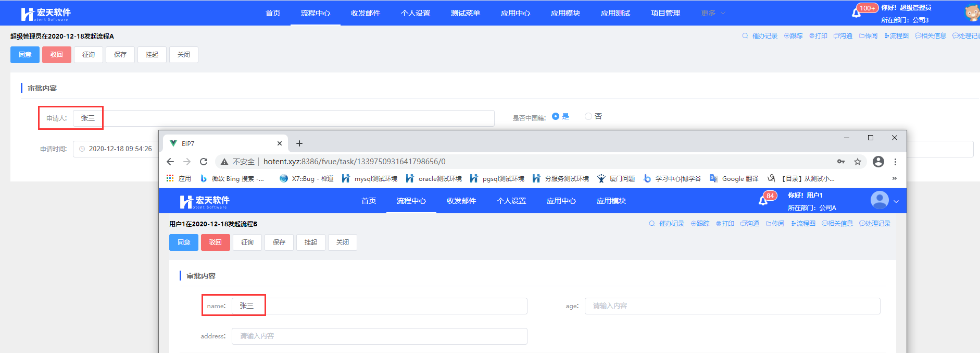Click 打印 link in background window
Image resolution: width=980 pixels, height=353 pixels.
(818, 36)
